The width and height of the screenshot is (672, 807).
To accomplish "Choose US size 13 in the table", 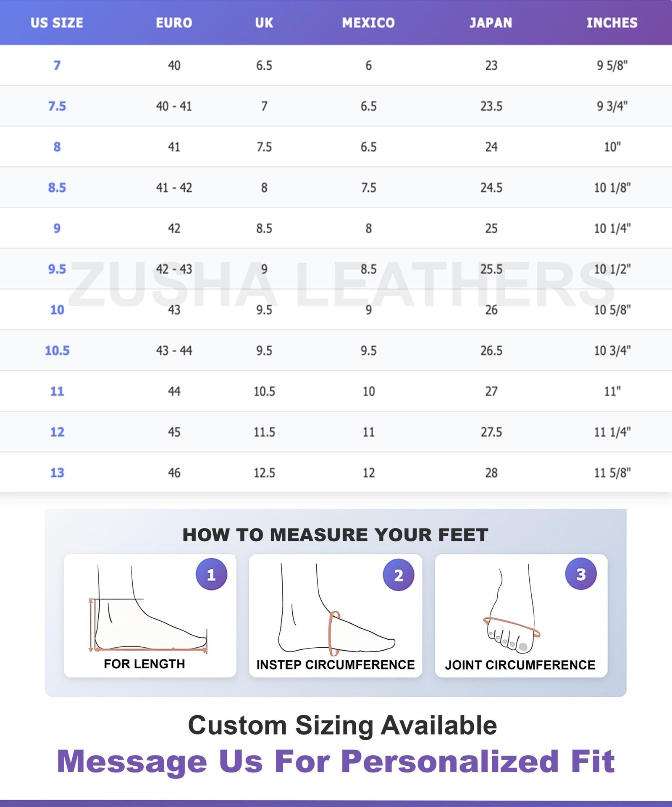I will pyautogui.click(x=57, y=473).
